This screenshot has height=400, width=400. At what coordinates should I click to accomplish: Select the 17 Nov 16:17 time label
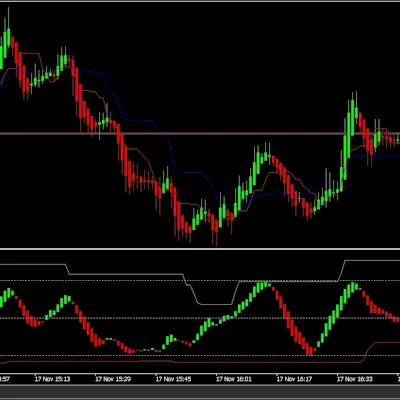point(294,379)
